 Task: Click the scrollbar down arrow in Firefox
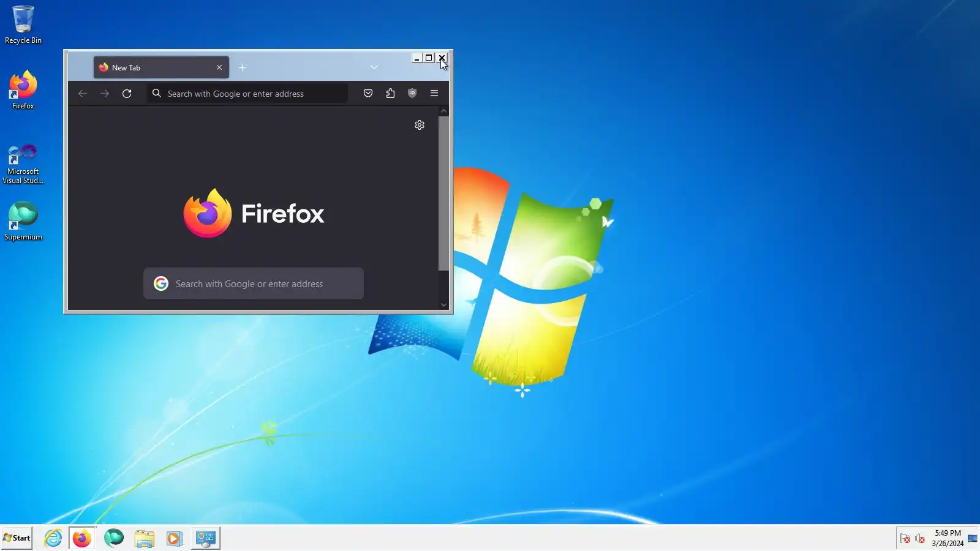[x=444, y=304]
